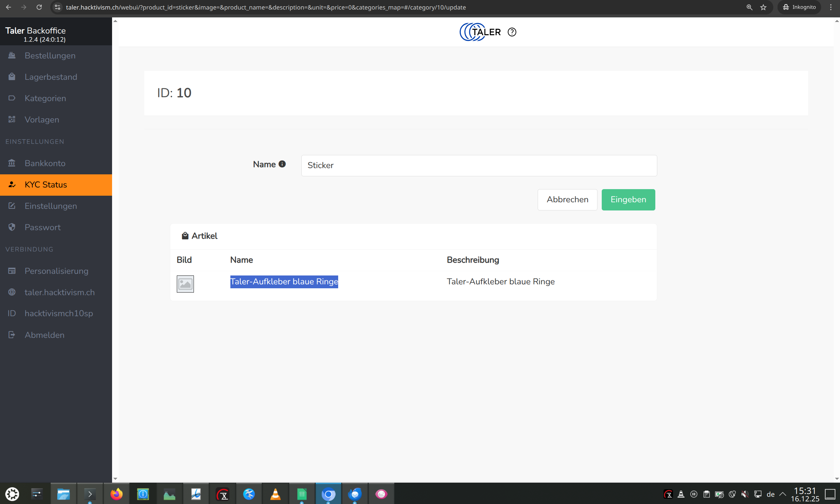Open Bestellungen in the sidebar
Screen dimensions: 840x504
tap(50, 56)
